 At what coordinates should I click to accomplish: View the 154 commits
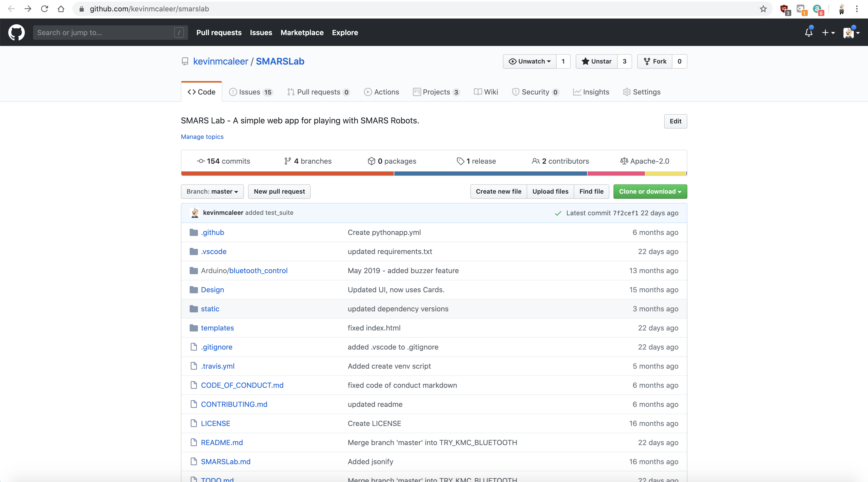224,161
